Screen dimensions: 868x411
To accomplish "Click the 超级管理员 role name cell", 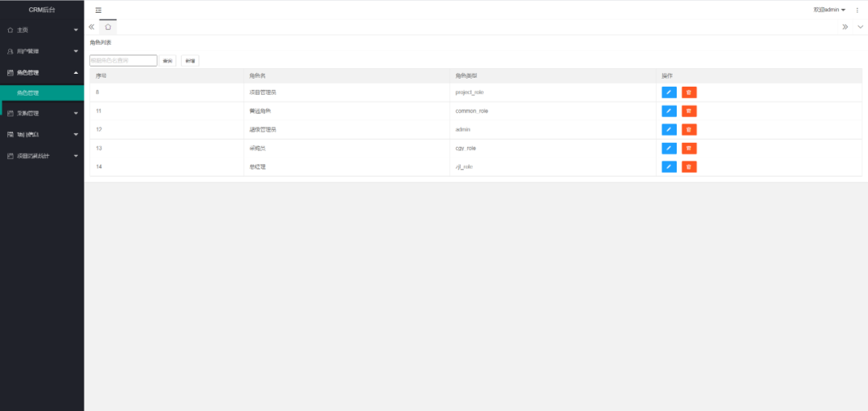I will [346, 129].
